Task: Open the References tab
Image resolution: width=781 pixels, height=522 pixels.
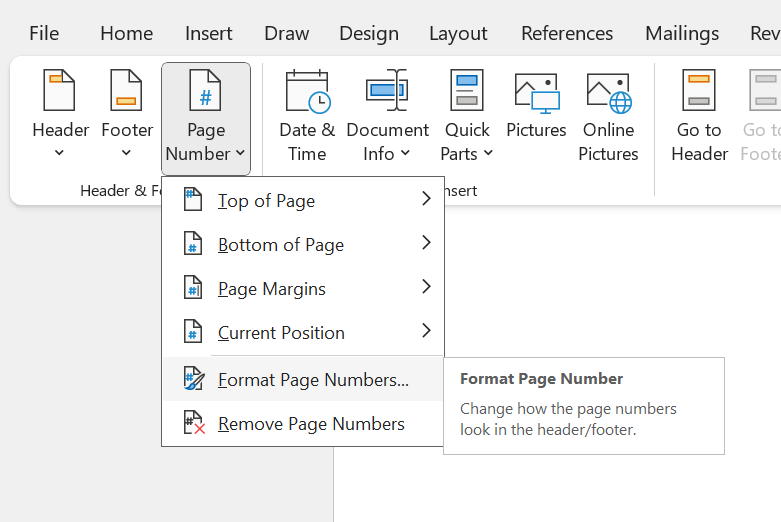Action: point(567,33)
